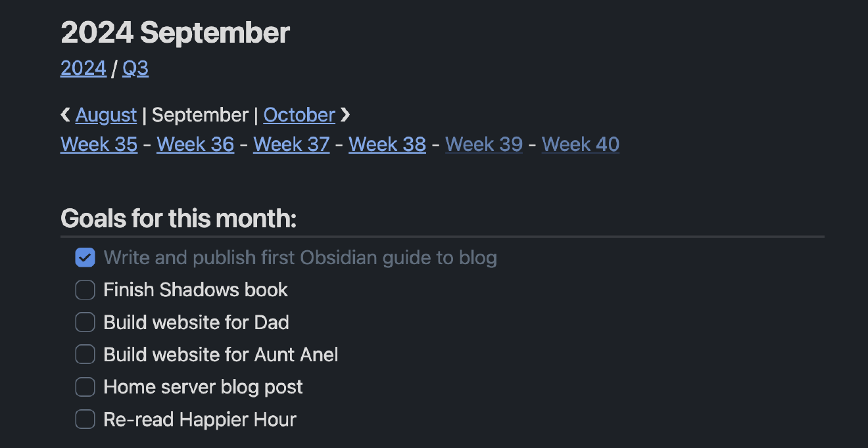The width and height of the screenshot is (868, 448).
Task: Uncheck the Obsidian guide goal
Action: (x=85, y=257)
